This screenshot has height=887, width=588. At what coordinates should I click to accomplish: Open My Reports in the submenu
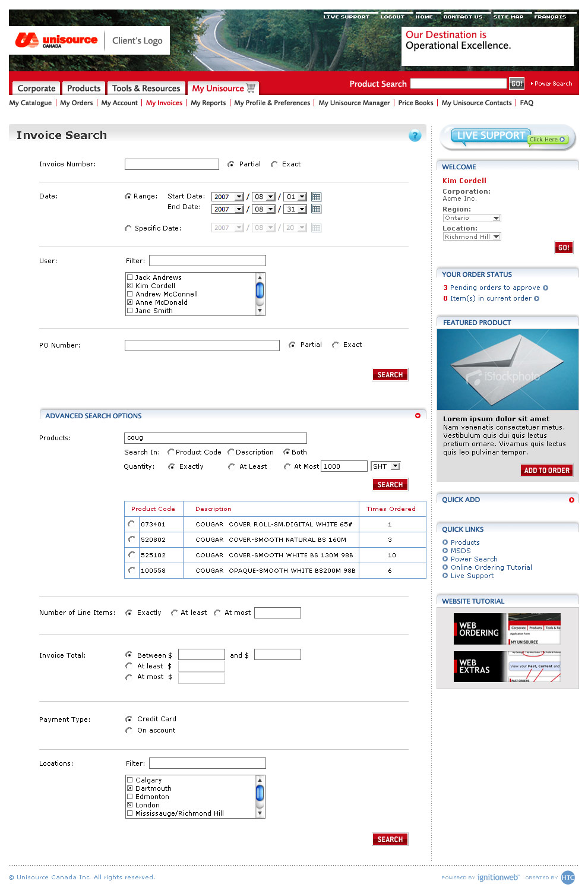pyautogui.click(x=208, y=103)
